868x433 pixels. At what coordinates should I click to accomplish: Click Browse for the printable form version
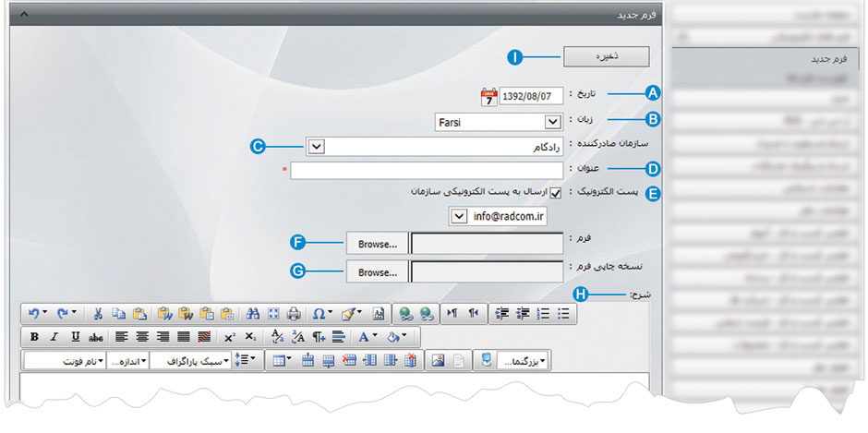[378, 272]
